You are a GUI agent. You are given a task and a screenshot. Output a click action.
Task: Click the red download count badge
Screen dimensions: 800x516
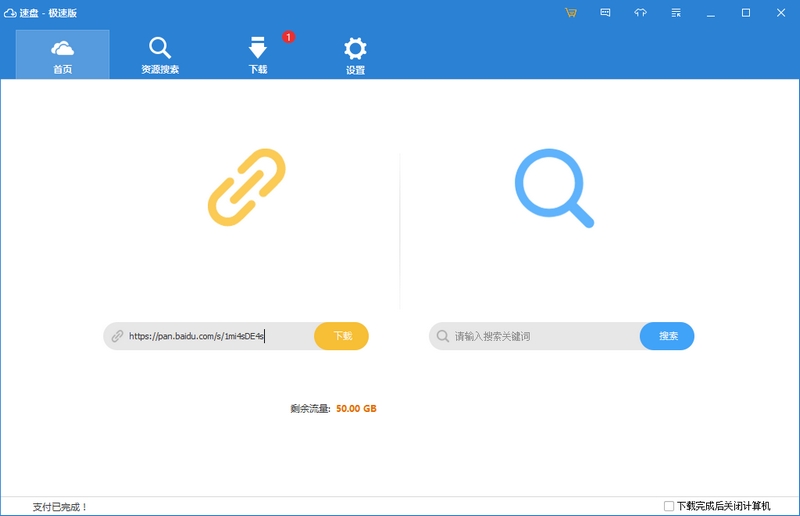coord(288,37)
